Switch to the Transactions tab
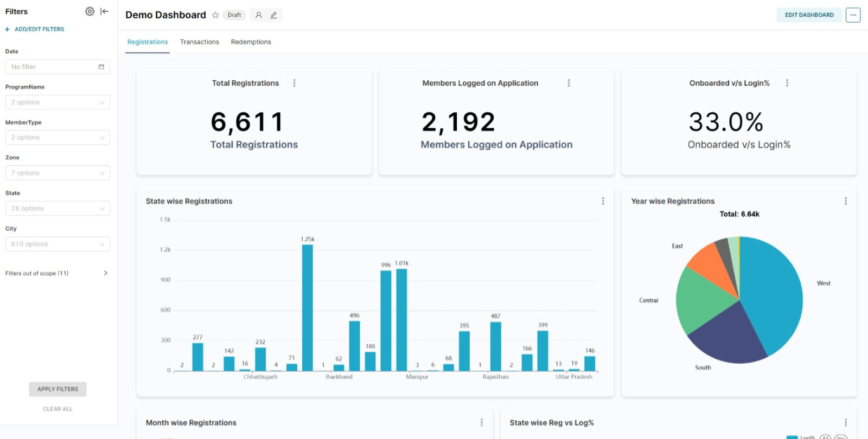This screenshot has width=868, height=439. coord(200,42)
